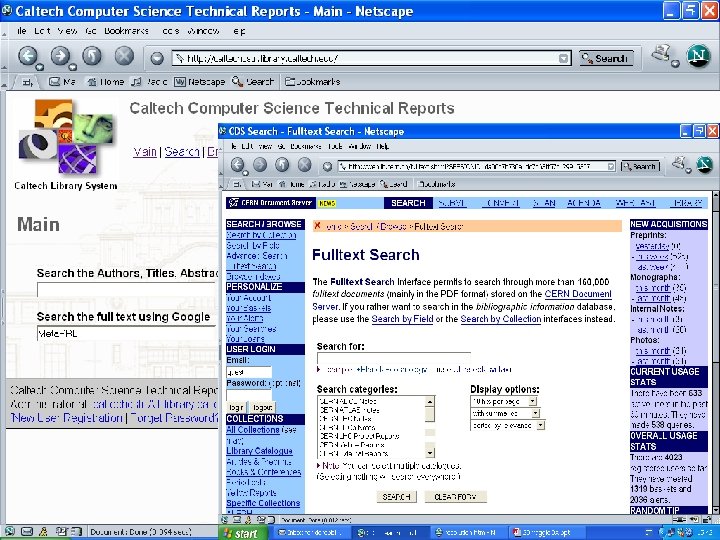Click the yellow NEWS badge
The height and width of the screenshot is (540, 720).
pyautogui.click(x=327, y=203)
